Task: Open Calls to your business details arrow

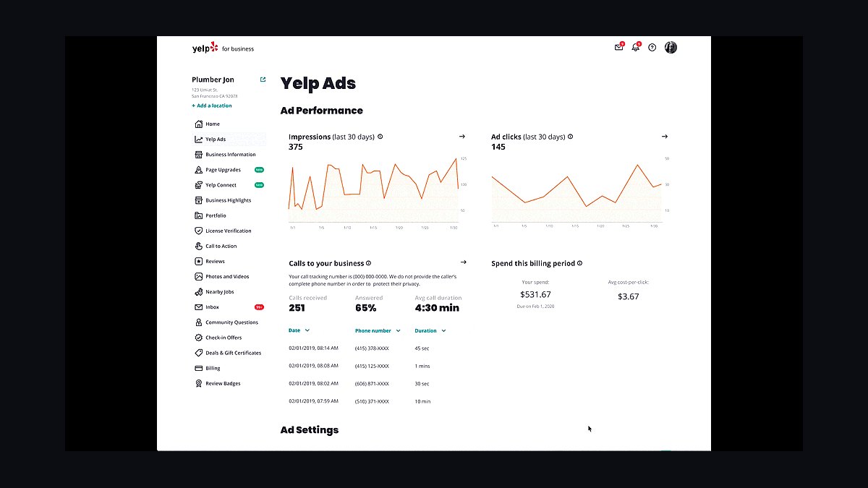Action: point(463,262)
